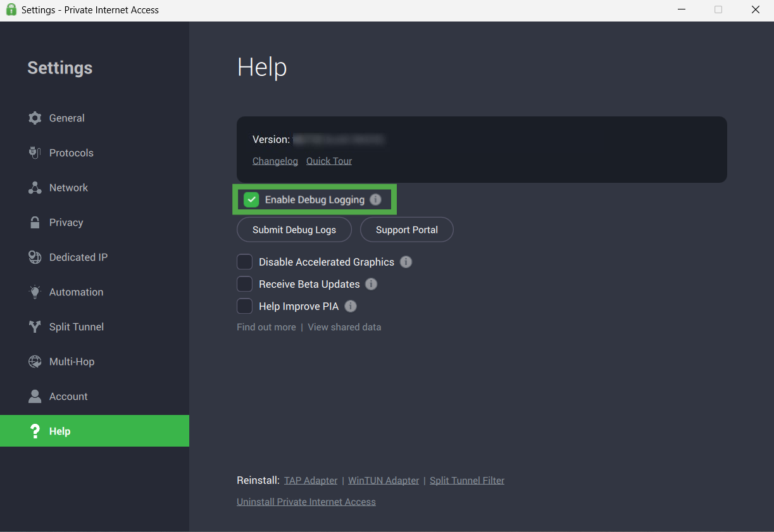This screenshot has width=774, height=532.
Task: Minimize the Settings window
Action: coord(682,9)
